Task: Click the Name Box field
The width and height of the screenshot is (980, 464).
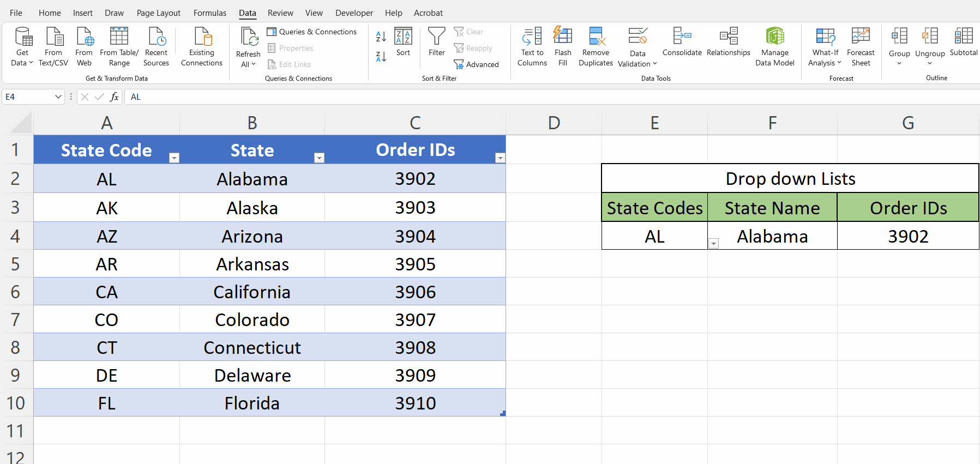Action: point(27,97)
